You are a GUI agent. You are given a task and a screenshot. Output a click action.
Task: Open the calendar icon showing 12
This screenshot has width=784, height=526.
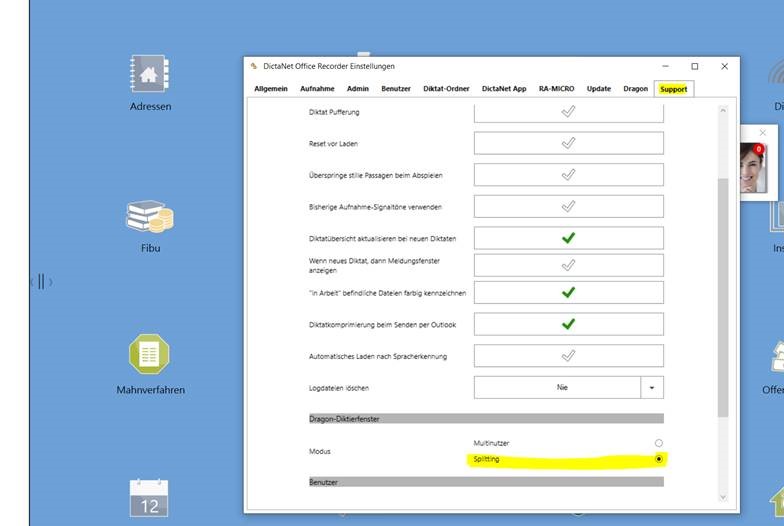(x=149, y=498)
